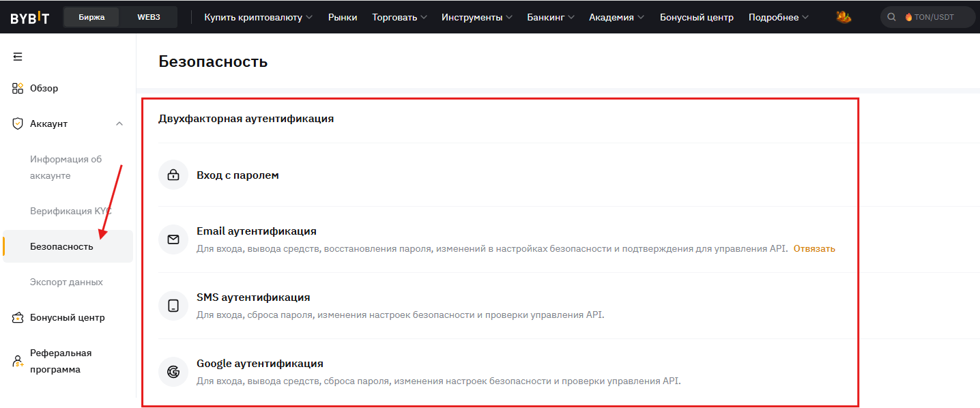
Task: Click the envelope Email authentication icon
Action: coord(173,239)
